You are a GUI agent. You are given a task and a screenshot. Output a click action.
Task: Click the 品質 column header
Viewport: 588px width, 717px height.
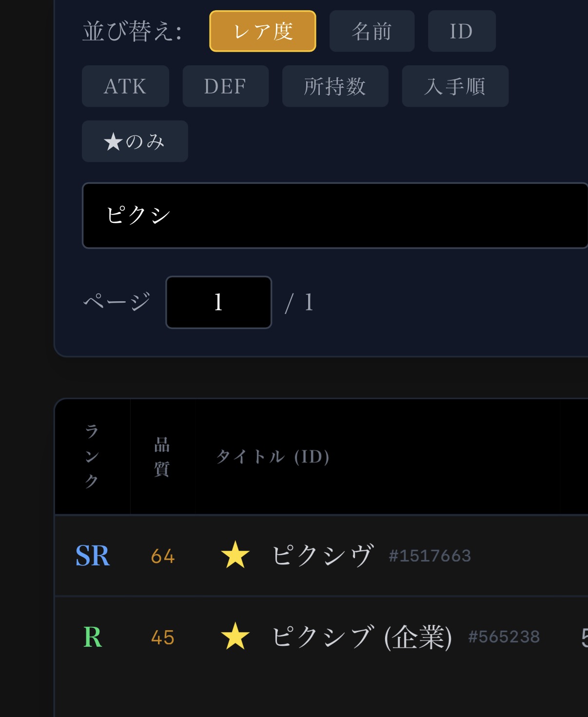[x=162, y=456]
